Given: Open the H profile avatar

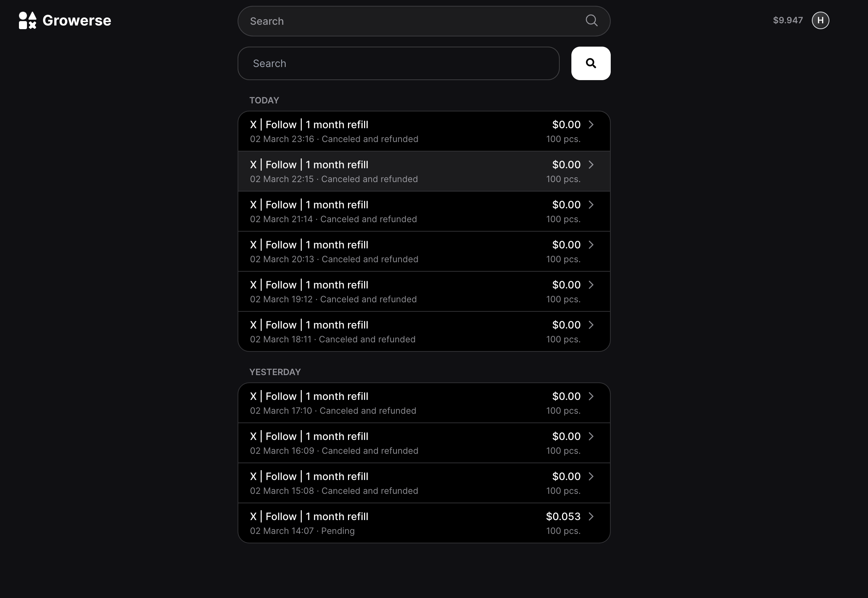Looking at the screenshot, I should point(820,20).
